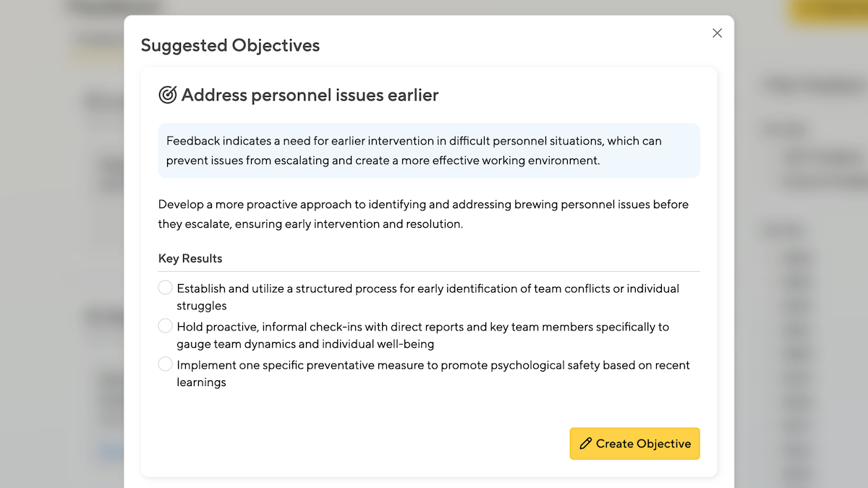Click the Key Results section label

[190, 259]
